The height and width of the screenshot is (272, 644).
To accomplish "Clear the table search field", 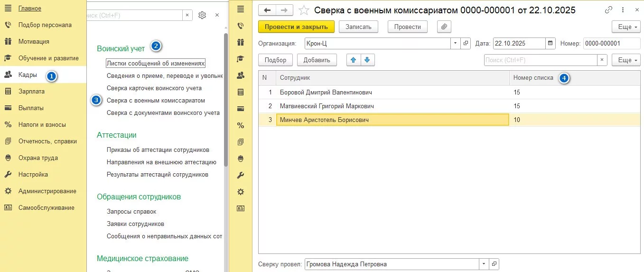I will [x=602, y=60].
